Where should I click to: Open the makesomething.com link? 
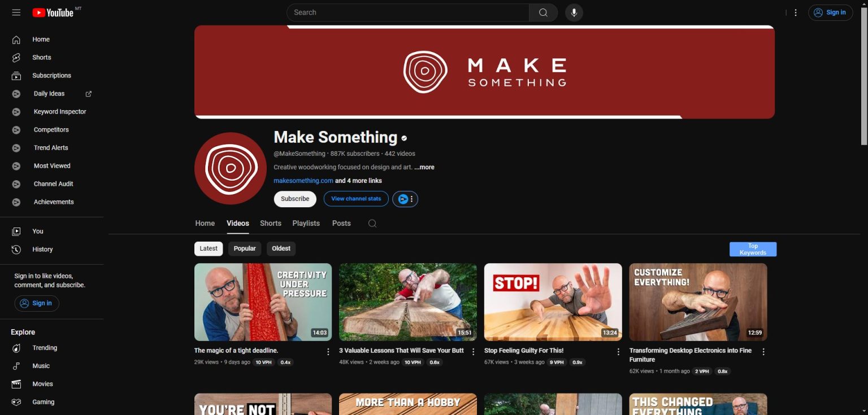(x=303, y=181)
